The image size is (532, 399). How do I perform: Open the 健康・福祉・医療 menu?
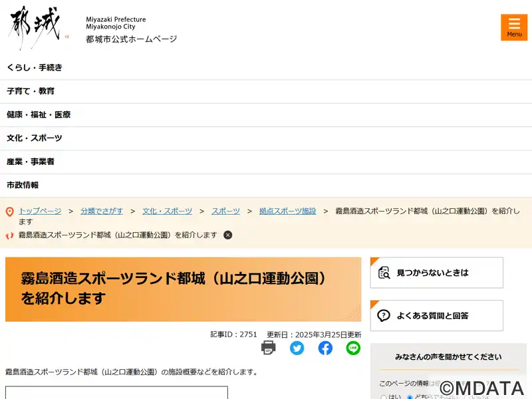266,114
